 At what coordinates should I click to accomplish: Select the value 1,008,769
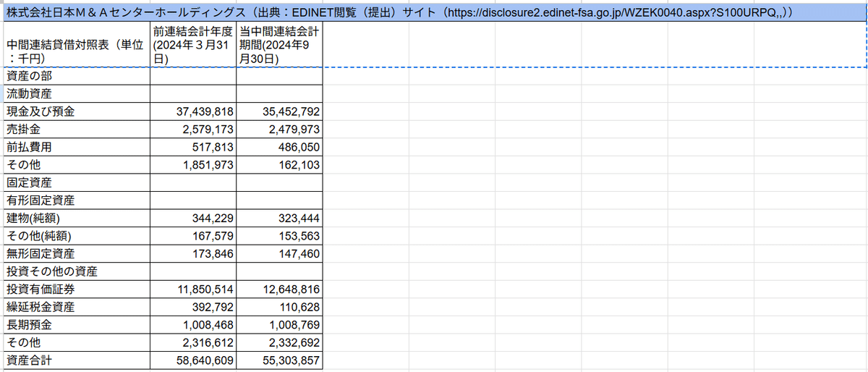(278, 324)
